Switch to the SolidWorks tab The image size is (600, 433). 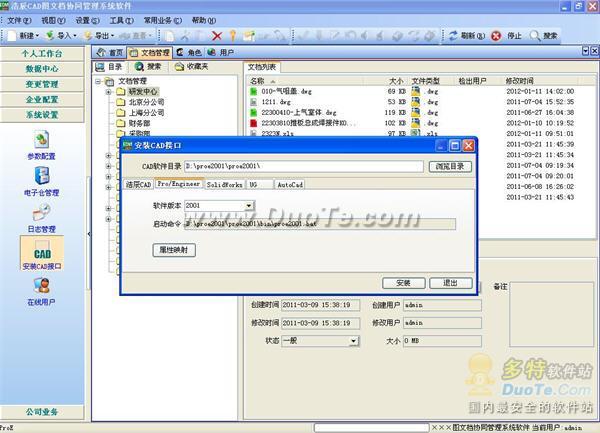click(224, 185)
